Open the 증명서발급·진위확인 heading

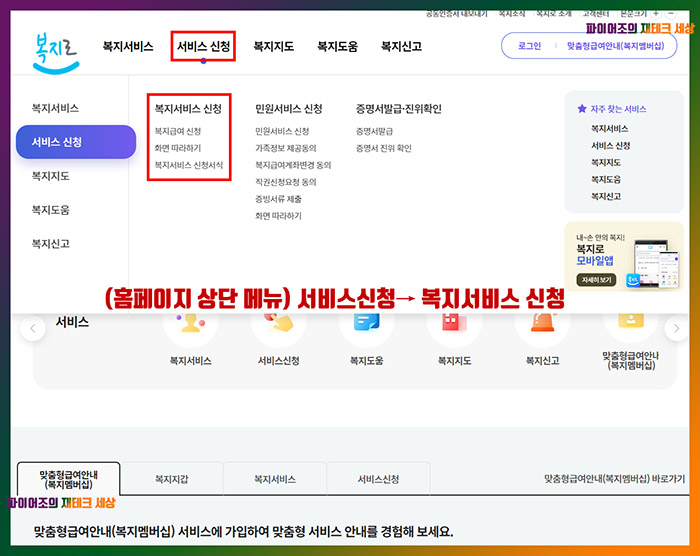(x=399, y=109)
